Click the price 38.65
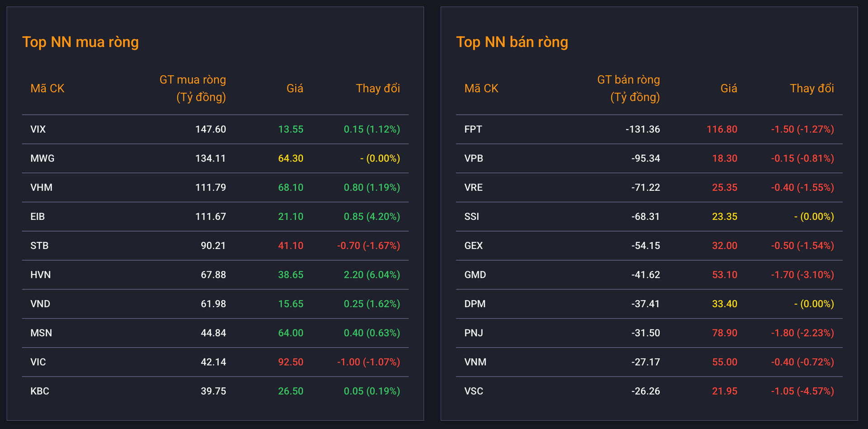Viewport: 868px width, 429px height. point(291,274)
